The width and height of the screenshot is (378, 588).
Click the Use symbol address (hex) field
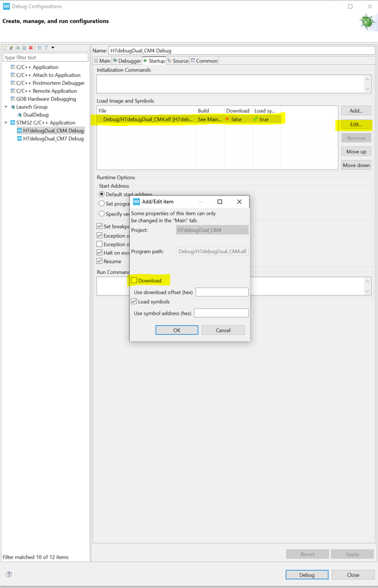coord(221,313)
